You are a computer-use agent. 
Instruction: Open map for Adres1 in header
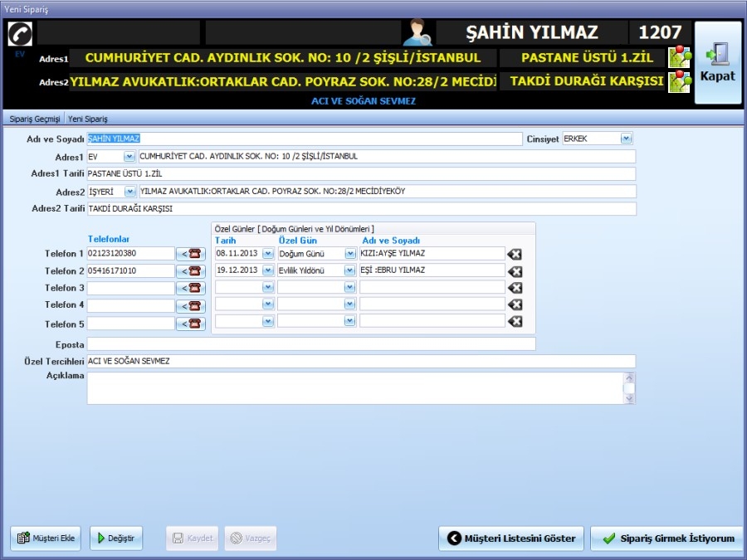pos(680,57)
